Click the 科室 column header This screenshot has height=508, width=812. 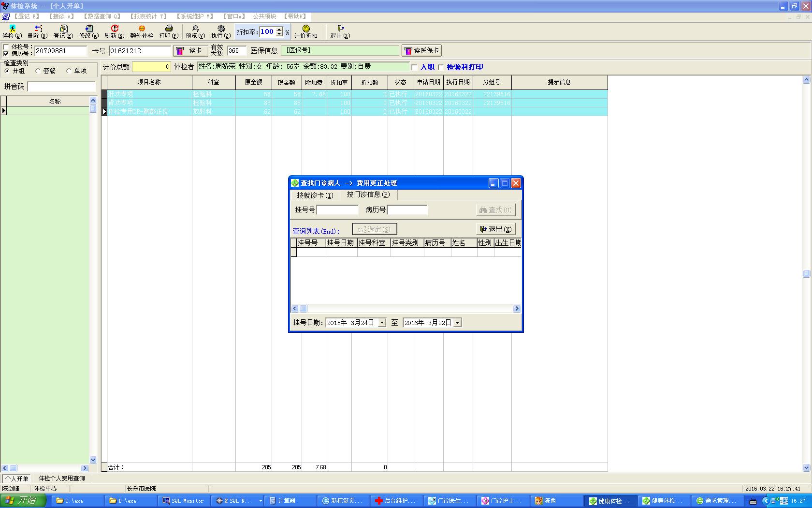click(x=214, y=82)
